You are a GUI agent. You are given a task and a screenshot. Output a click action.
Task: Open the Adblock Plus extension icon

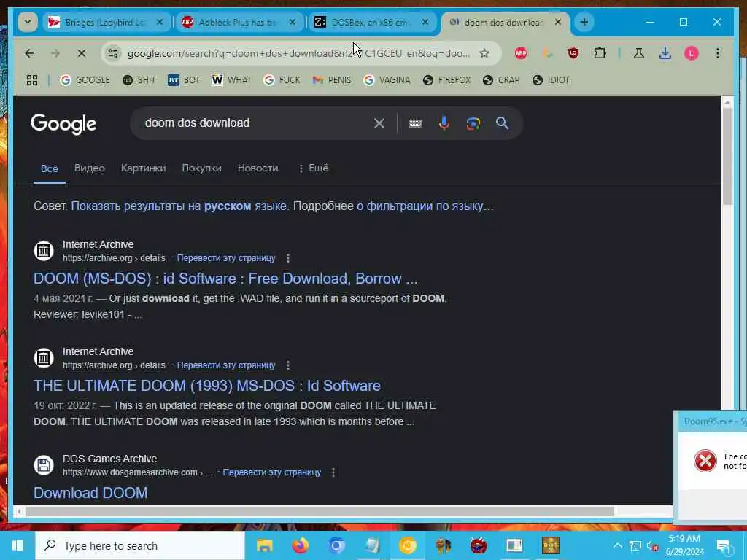[521, 53]
